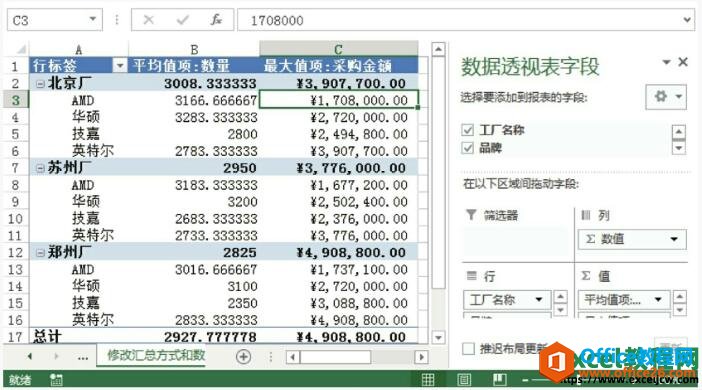Viewport: 702px width, 390px height.
Task: Select cell with ¥3,088,800.00
Action: 338,303
